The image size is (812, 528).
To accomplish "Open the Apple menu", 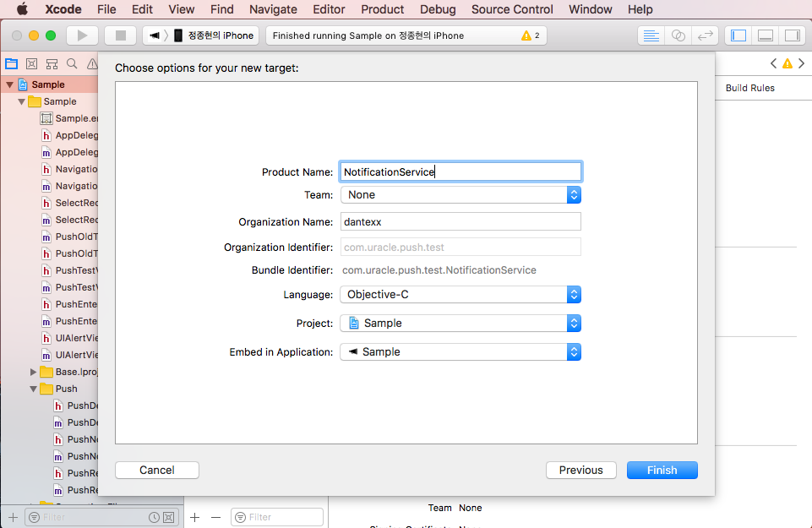I will click(x=22, y=9).
